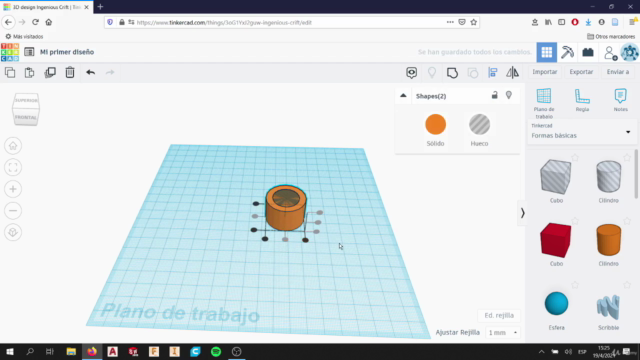640x360 pixels.
Task: Click the Tinkercad logo
Action: point(10,52)
